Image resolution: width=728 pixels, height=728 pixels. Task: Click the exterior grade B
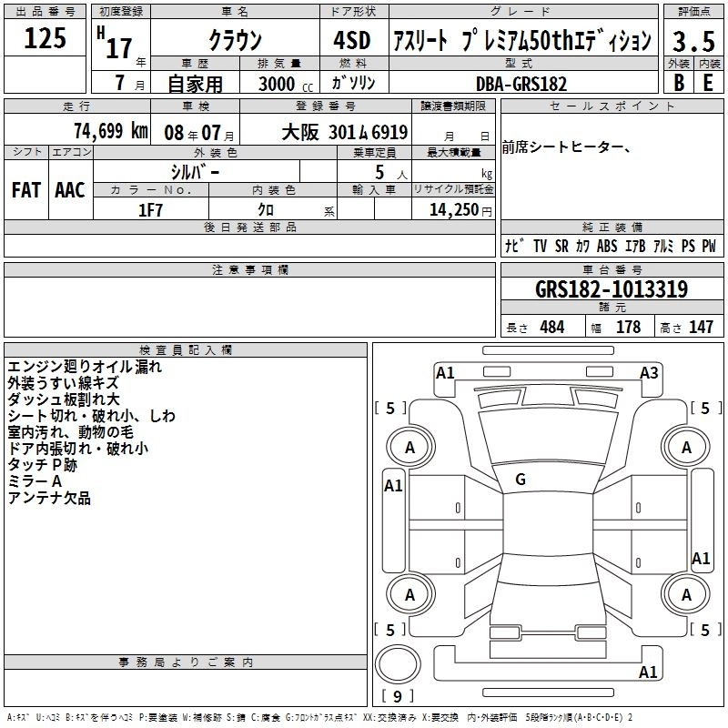pos(679,82)
